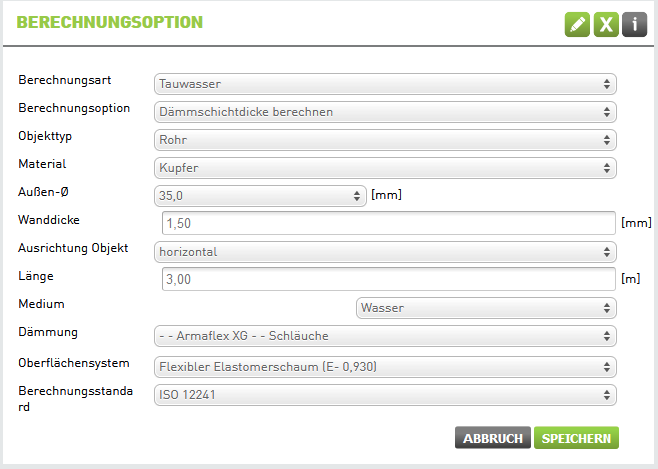Click the green SPEICHERN button
The height and width of the screenshot is (469, 658).
pyautogui.click(x=576, y=438)
